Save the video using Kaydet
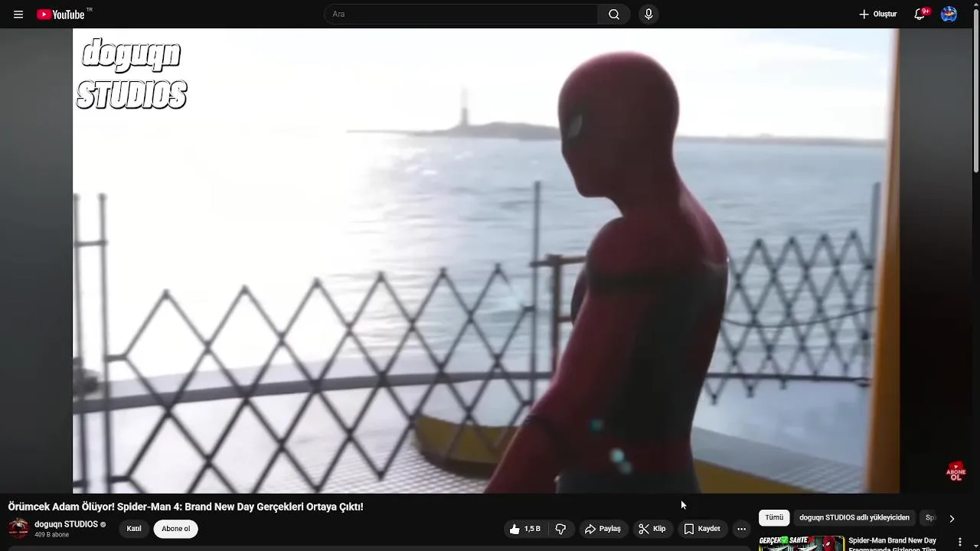Viewport: 980px width, 551px height. tap(702, 529)
